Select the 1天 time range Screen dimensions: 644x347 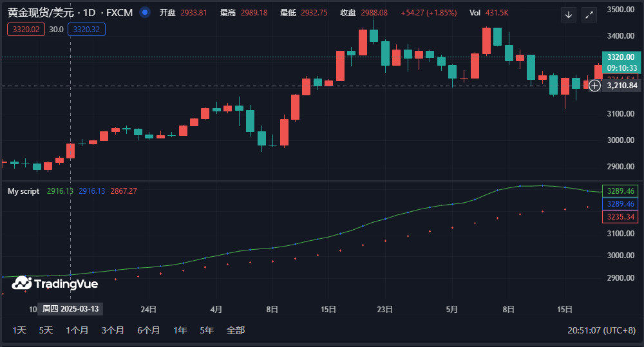(x=19, y=330)
